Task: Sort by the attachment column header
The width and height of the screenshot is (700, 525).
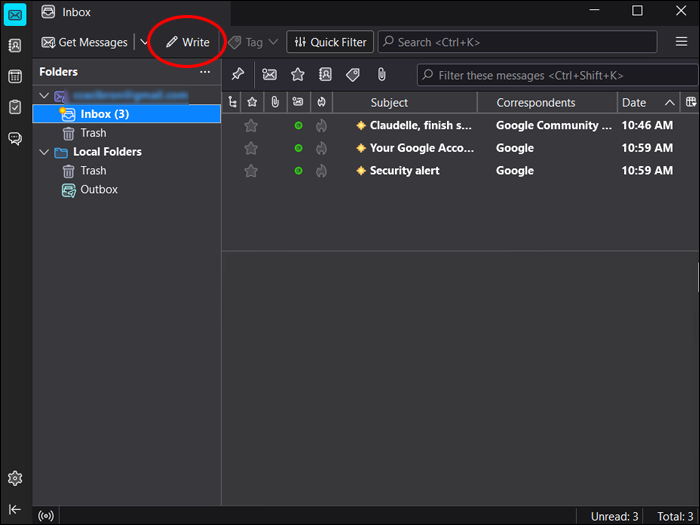Action: 275,103
